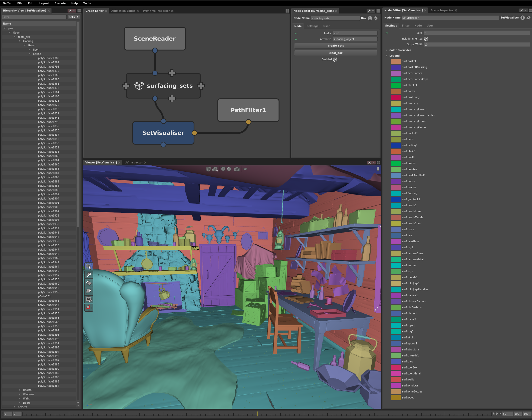The image size is (532, 420).
Task: Click the move/translate tool icon in viewer
Action: 89,275
